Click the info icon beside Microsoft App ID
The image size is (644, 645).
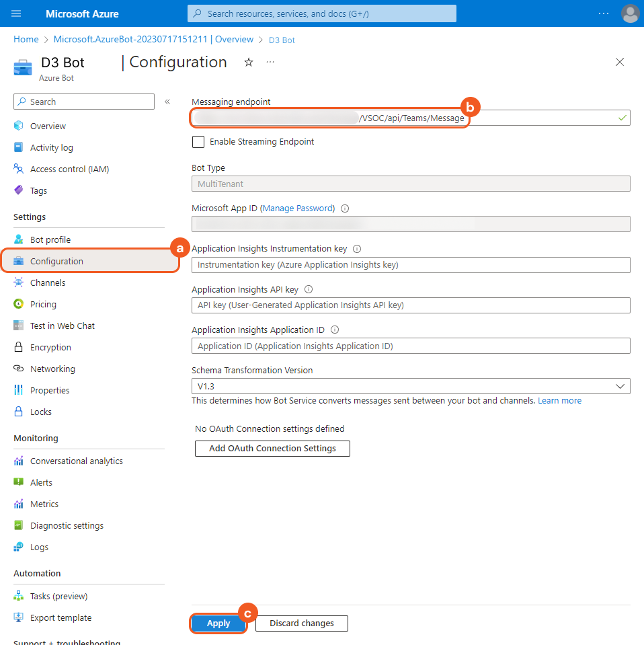click(x=345, y=208)
